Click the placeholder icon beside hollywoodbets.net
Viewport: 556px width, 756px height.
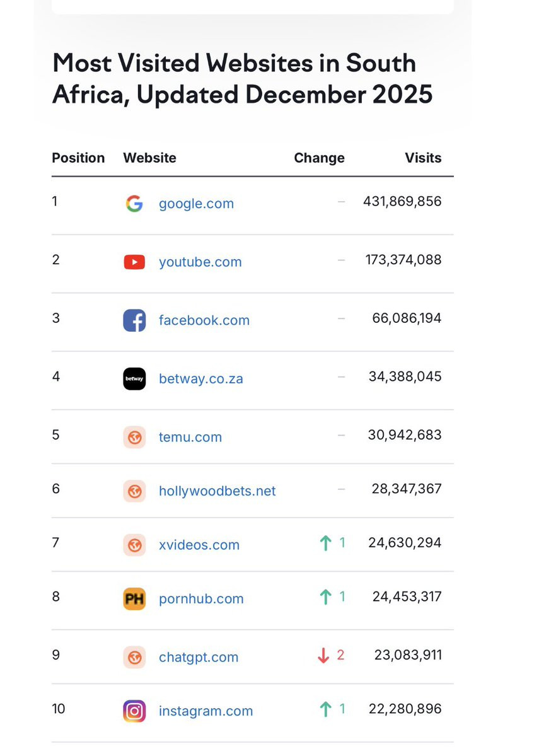point(134,491)
